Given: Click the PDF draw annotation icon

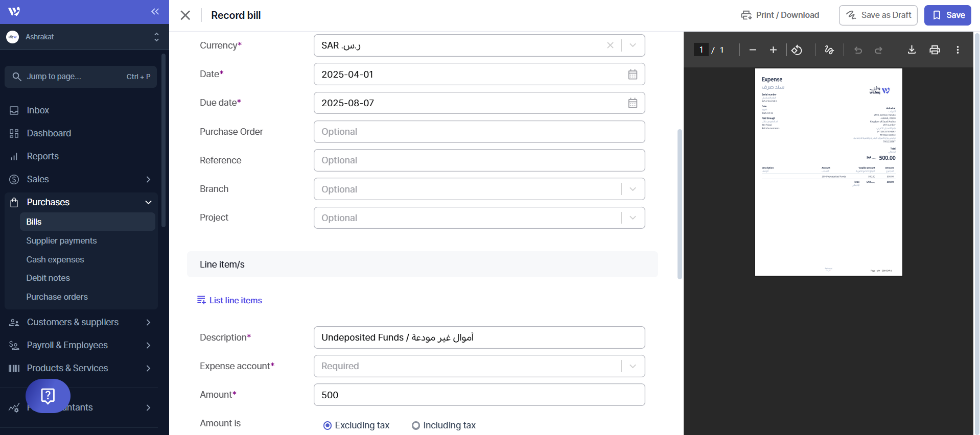Looking at the screenshot, I should click(x=829, y=50).
